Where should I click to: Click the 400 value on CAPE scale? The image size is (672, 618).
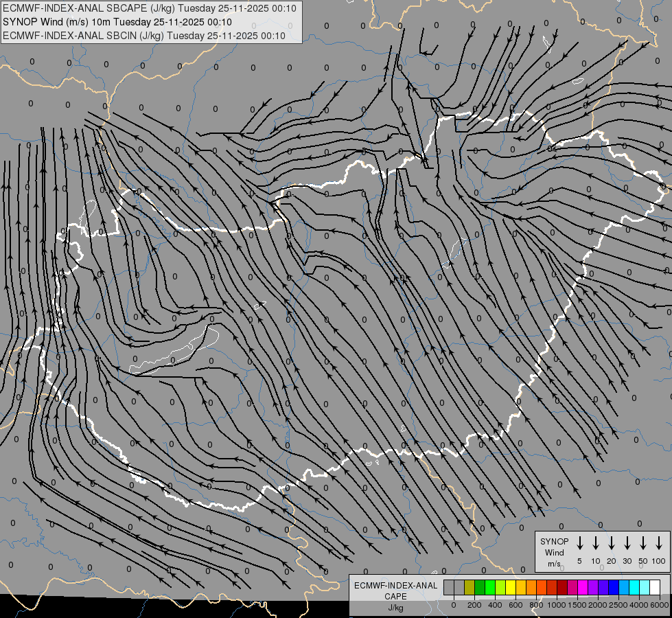(x=495, y=605)
